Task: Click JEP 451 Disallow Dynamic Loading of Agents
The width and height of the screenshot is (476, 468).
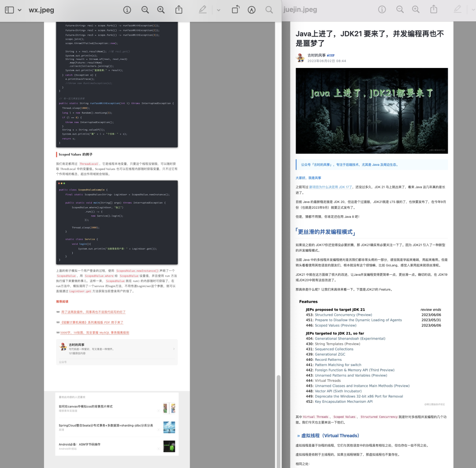Action: click(x=358, y=320)
